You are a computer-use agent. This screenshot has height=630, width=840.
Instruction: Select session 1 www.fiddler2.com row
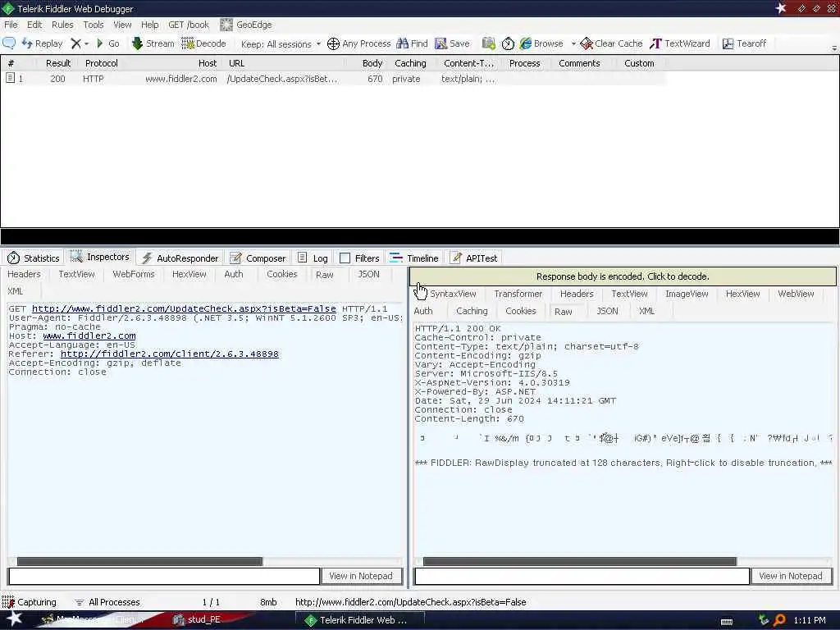[332, 79]
